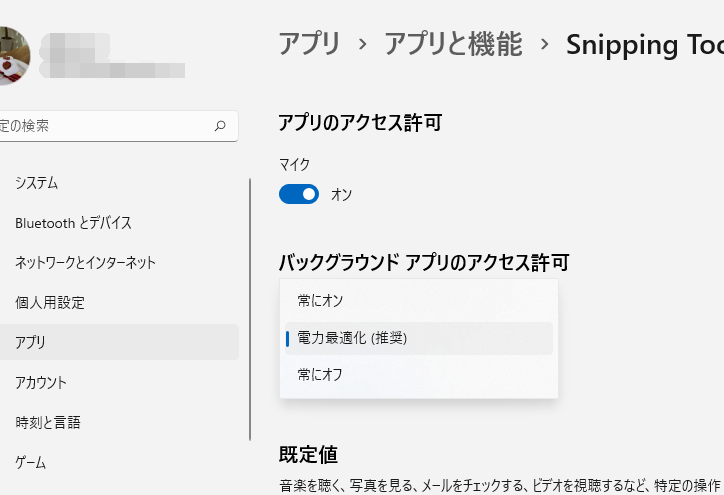Screen dimensions: 724x495
Task: Click the user profile avatar picture
Action: coord(20,54)
